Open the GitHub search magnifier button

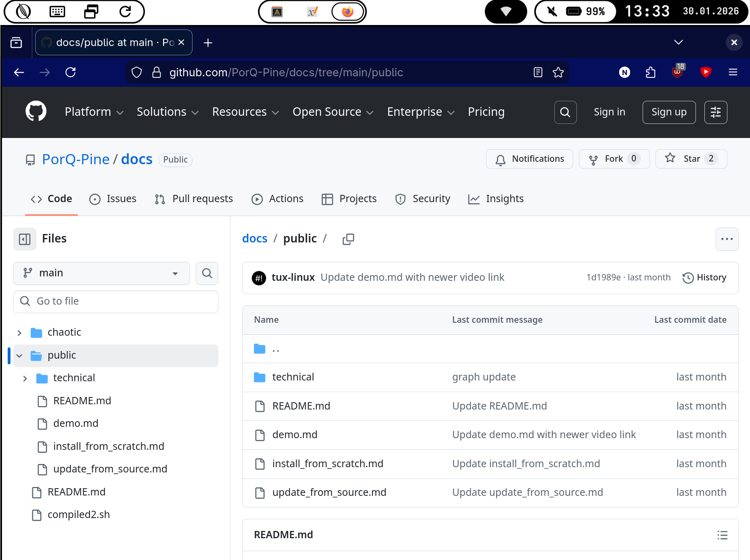pos(565,112)
